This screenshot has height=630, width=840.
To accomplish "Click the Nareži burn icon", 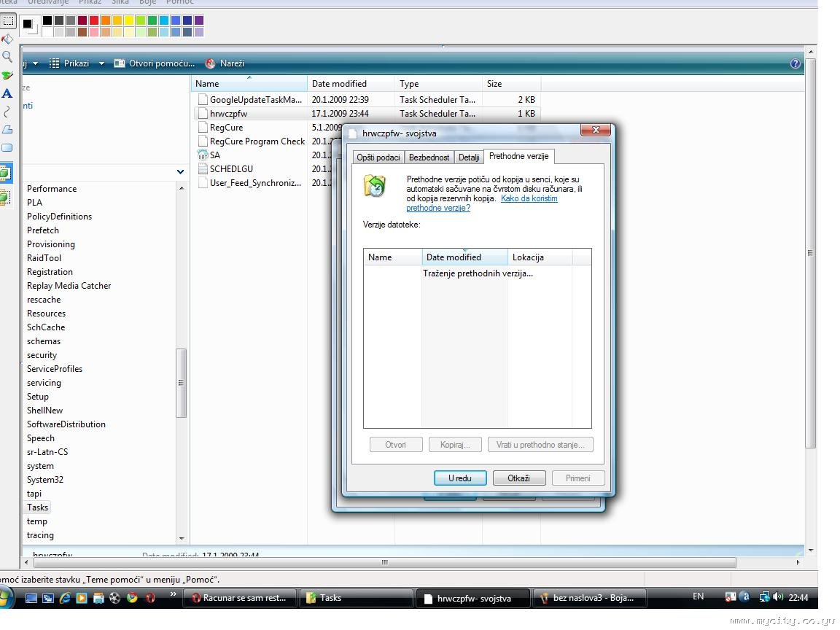I will 211,63.
